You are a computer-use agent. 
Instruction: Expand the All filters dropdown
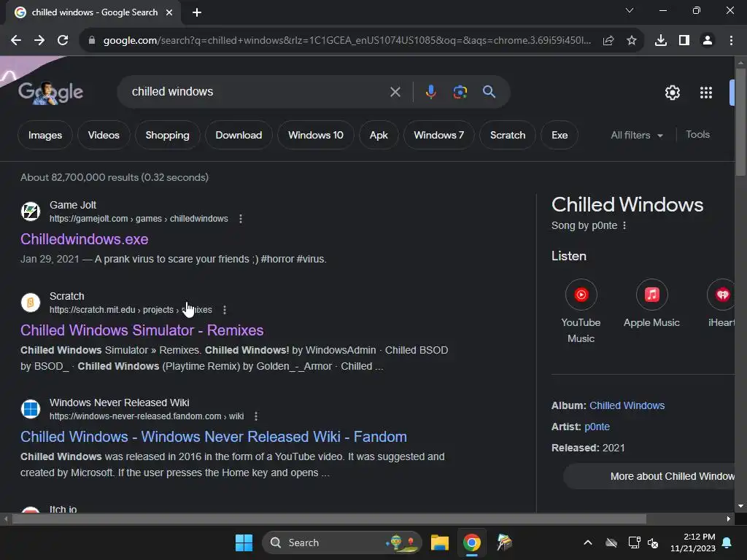tap(637, 135)
